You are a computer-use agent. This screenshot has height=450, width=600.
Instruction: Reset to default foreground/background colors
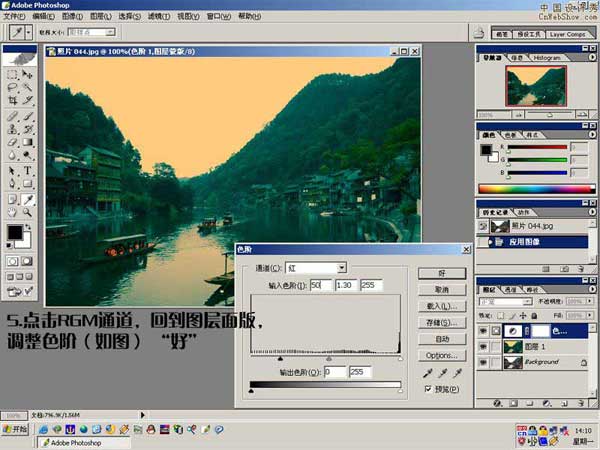click(x=9, y=245)
